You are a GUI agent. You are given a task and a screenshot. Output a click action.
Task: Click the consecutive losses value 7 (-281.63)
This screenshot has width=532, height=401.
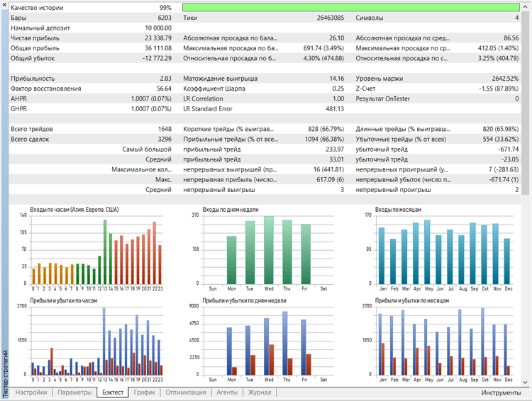point(504,169)
